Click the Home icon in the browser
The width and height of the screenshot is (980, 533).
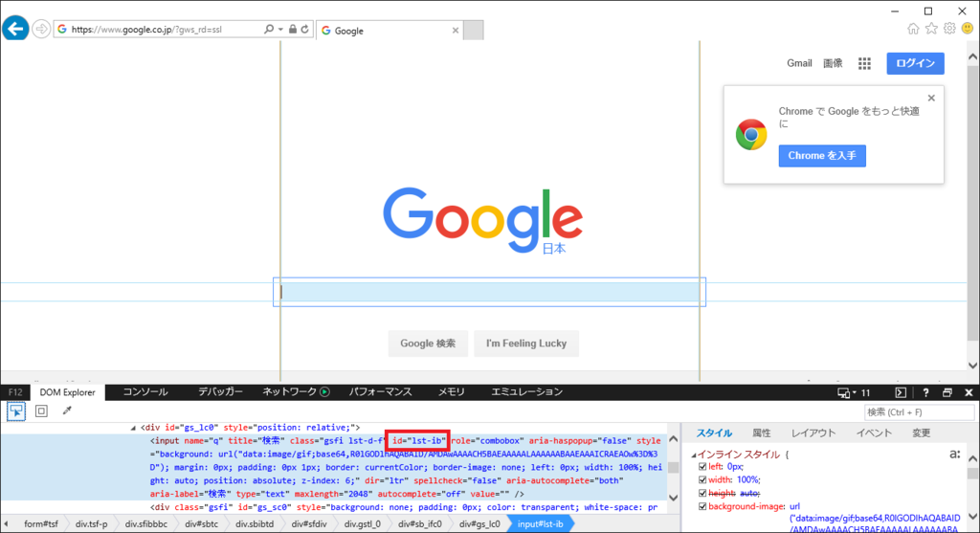pyautogui.click(x=913, y=28)
